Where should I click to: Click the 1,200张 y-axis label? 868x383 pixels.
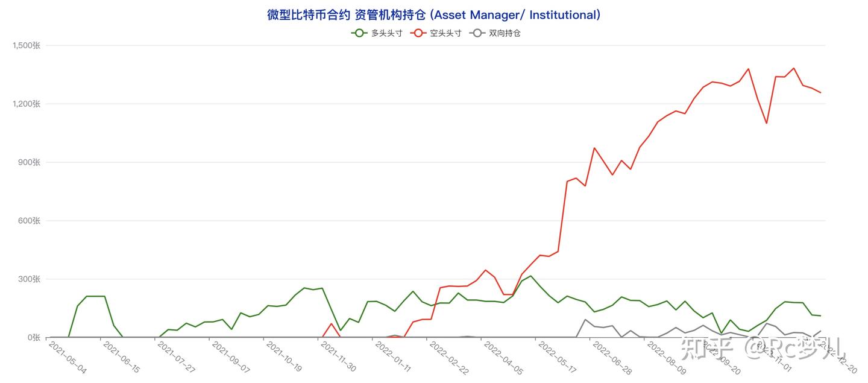(x=26, y=104)
